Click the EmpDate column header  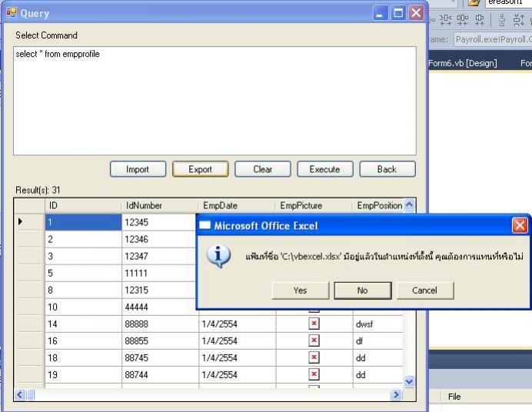234,205
